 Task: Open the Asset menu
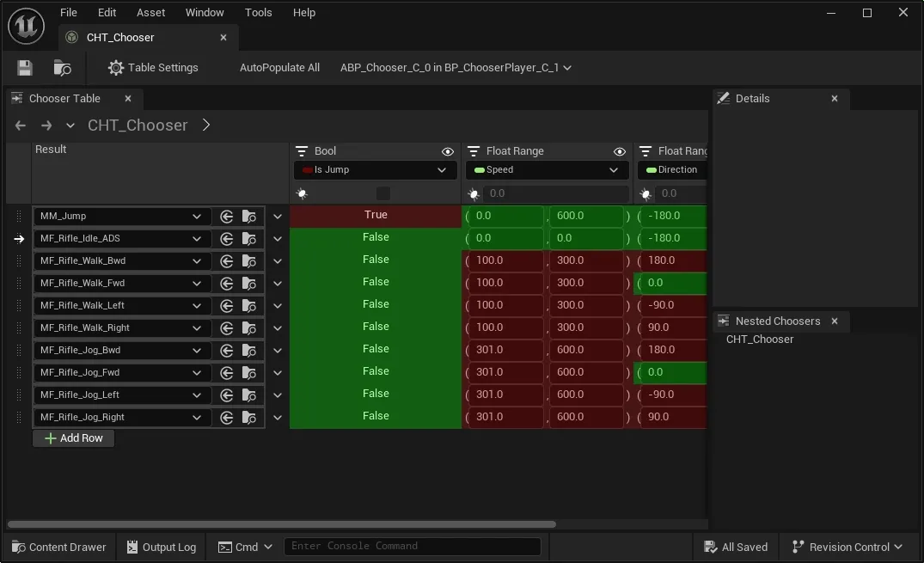click(151, 12)
